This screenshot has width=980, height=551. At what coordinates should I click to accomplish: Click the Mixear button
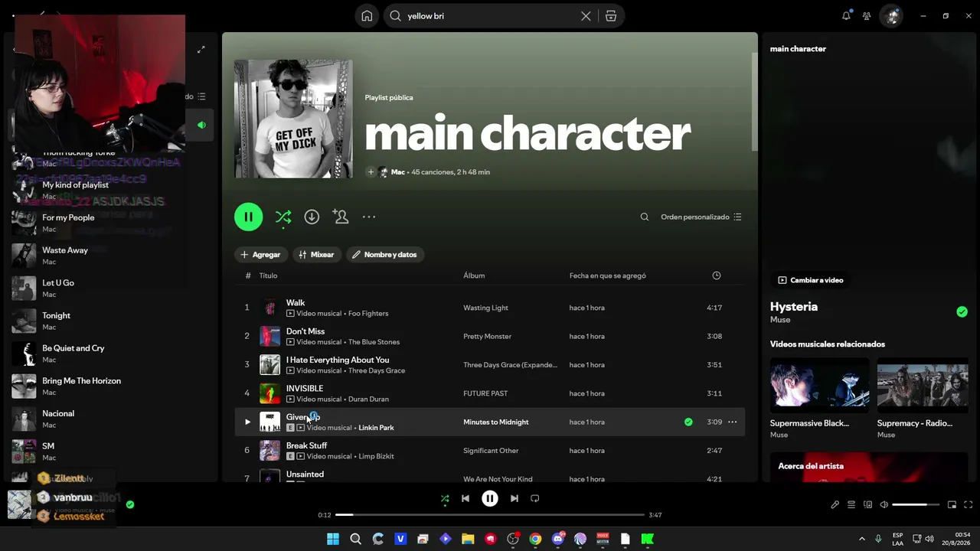(x=316, y=255)
